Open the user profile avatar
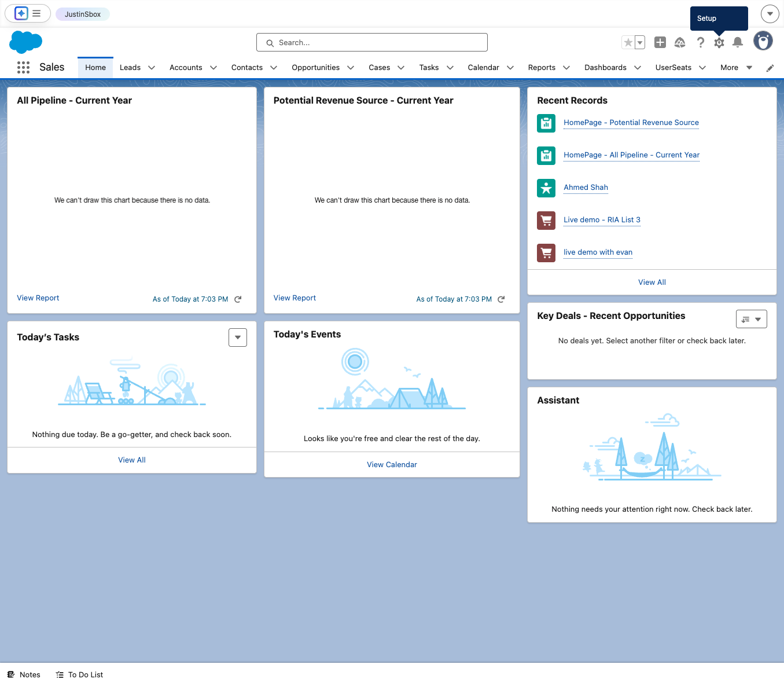Viewport: 784px width, 686px height. (x=763, y=41)
